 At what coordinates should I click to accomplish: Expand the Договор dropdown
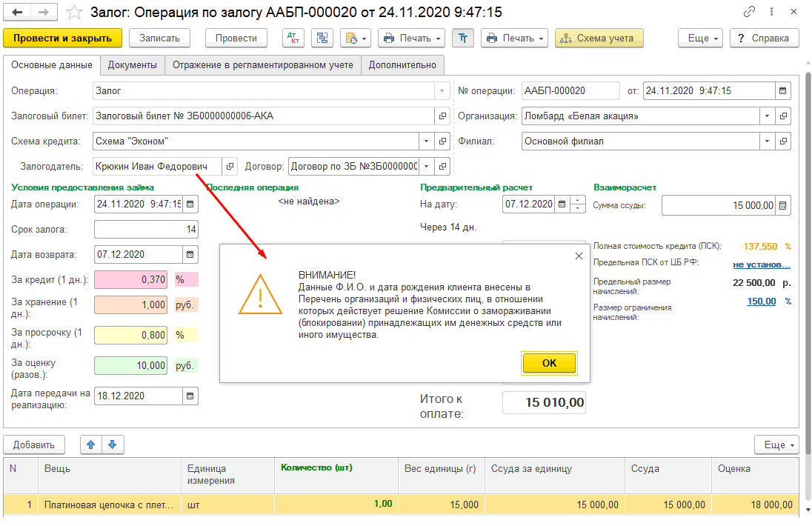(426, 166)
